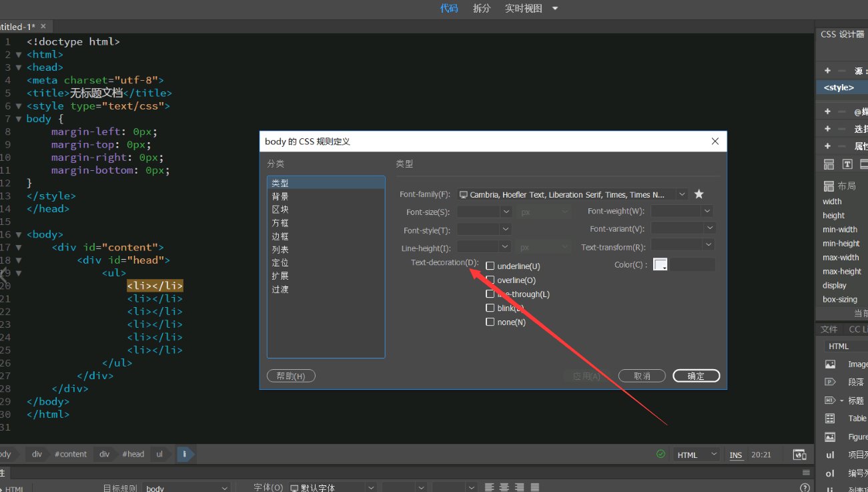
Task: Open the Font-size dropdown
Action: (506, 212)
